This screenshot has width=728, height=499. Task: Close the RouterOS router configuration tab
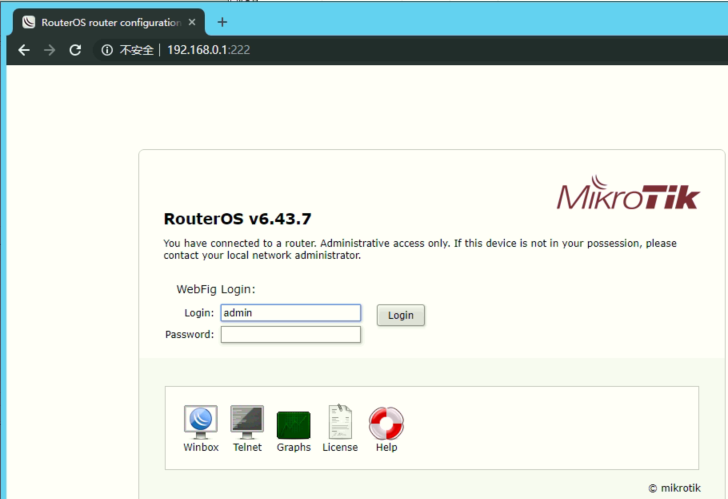(192, 22)
